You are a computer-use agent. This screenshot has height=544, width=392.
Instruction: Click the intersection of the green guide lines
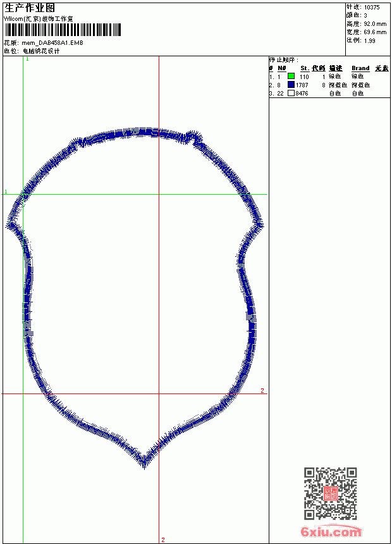(23, 194)
